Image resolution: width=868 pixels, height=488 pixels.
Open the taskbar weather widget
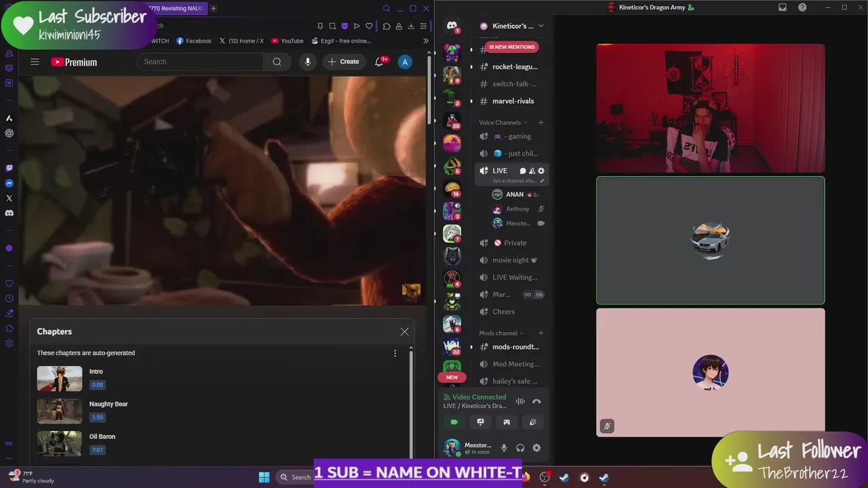[x=31, y=477]
